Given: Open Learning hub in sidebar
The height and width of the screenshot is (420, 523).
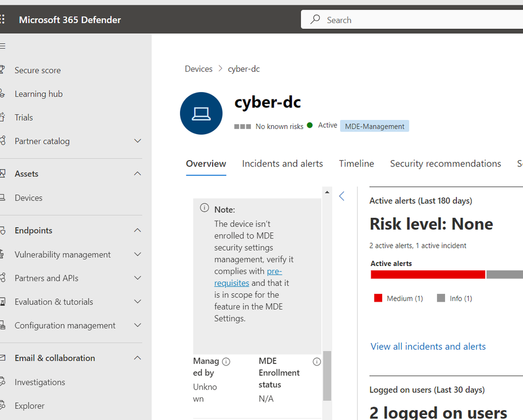Looking at the screenshot, I should tap(39, 94).
